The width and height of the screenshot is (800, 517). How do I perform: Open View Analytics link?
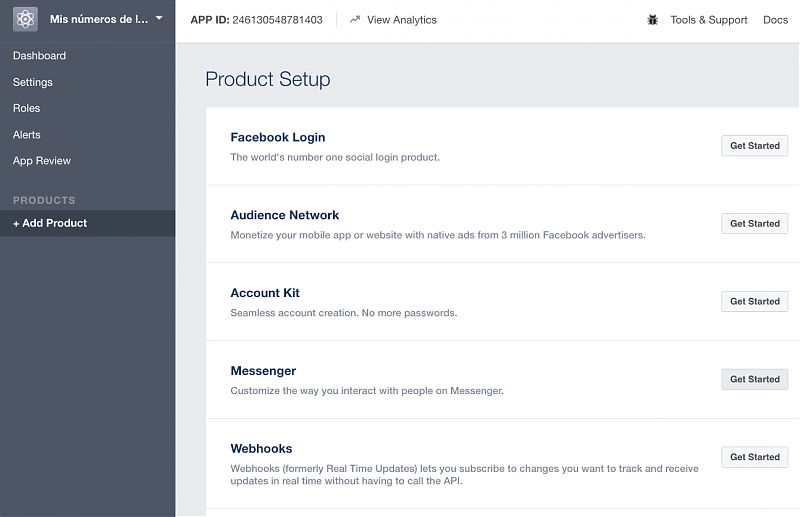402,20
